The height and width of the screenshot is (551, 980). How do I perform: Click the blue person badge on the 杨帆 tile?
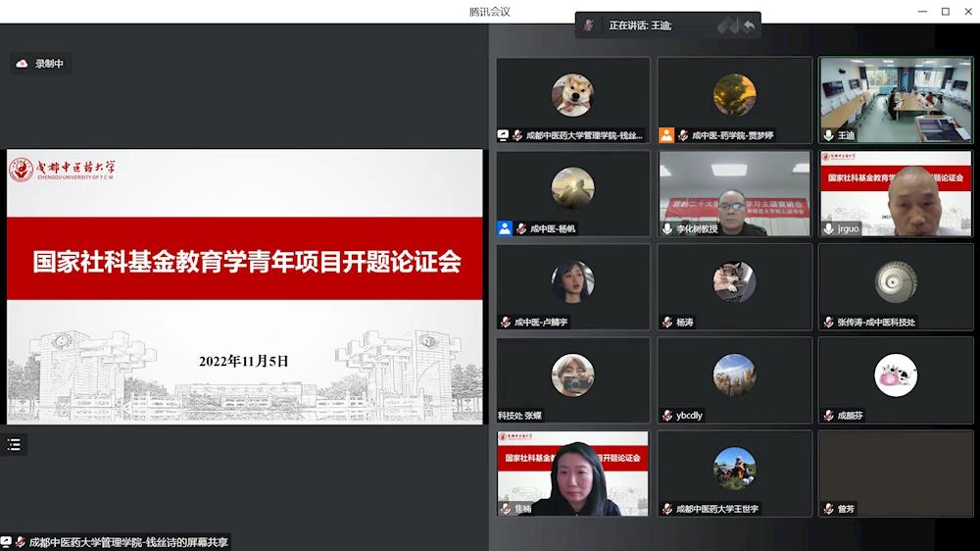pos(505,228)
